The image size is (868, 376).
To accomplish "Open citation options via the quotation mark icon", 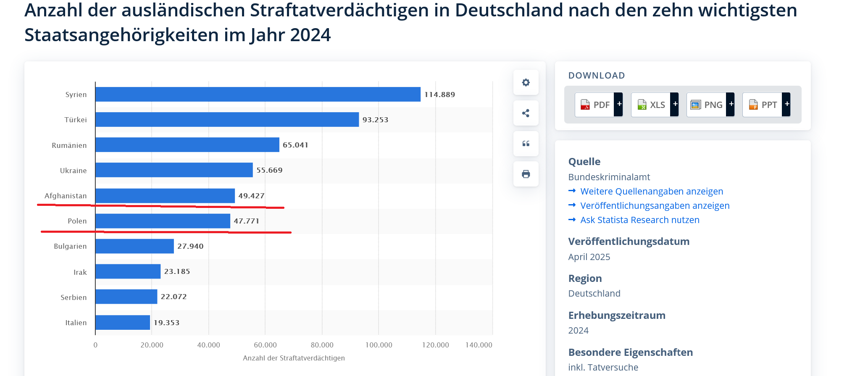I will coord(526,144).
